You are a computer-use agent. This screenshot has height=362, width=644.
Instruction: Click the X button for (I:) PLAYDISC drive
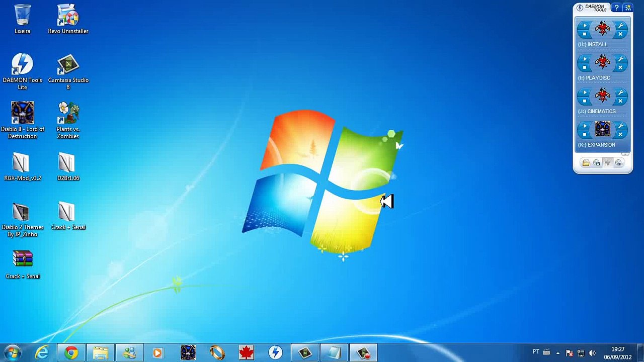621,68
